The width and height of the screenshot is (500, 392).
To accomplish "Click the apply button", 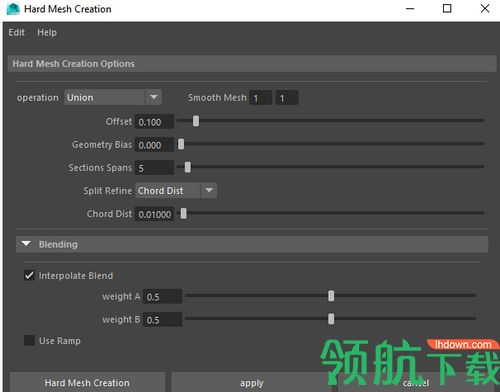I will (x=252, y=382).
